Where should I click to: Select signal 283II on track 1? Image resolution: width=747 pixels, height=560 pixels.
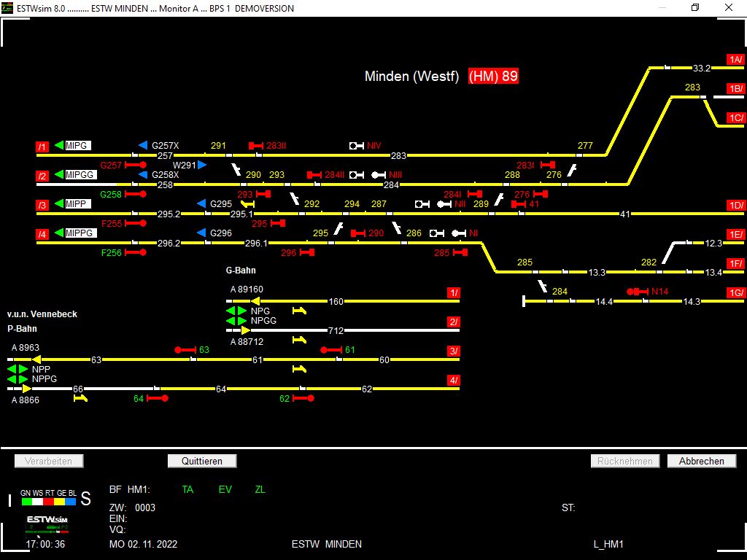click(x=256, y=146)
